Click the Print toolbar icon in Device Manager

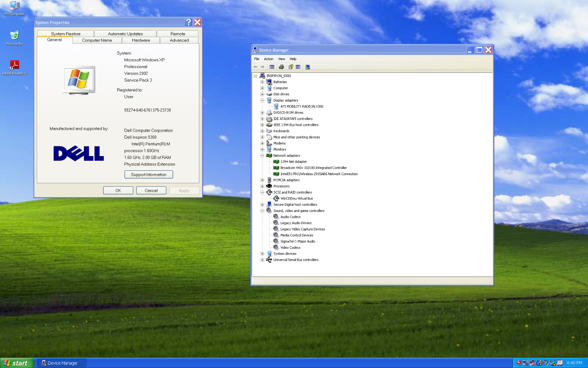click(281, 67)
